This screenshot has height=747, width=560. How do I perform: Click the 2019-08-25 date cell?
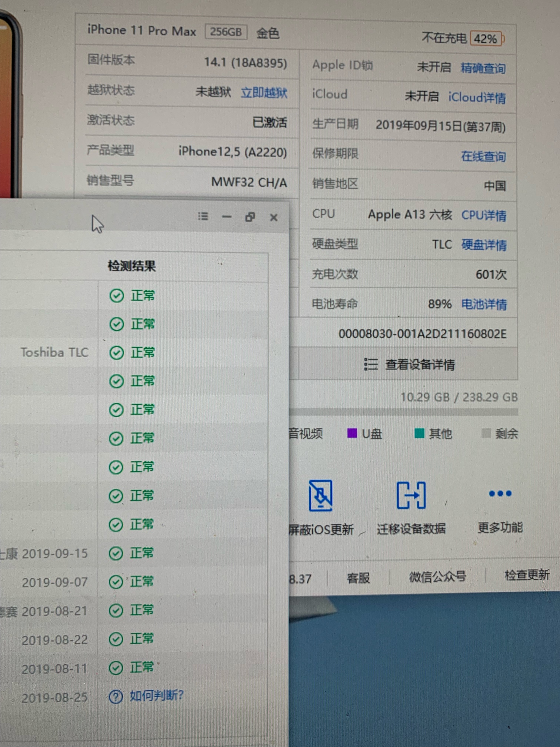(54, 698)
